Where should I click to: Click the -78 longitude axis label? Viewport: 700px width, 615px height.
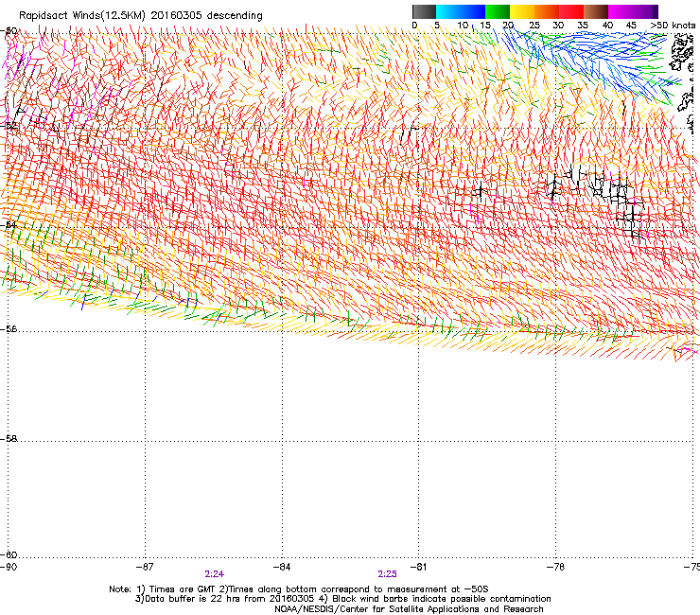pos(555,567)
